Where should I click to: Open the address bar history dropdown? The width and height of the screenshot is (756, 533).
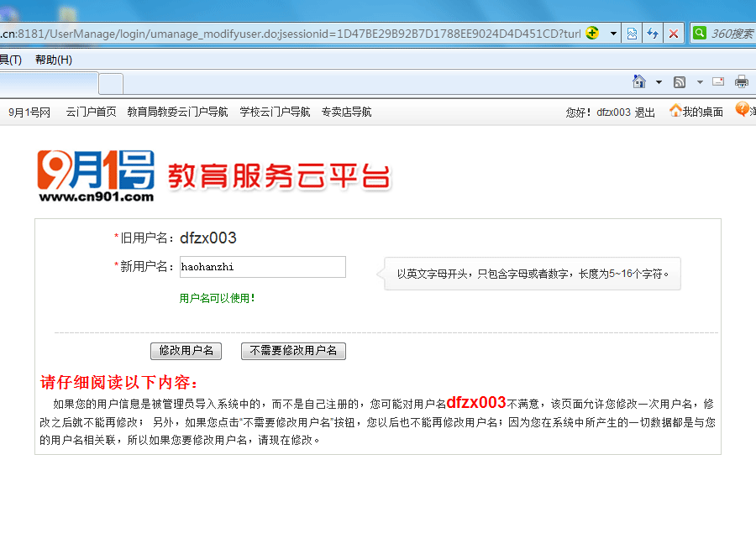click(613, 34)
